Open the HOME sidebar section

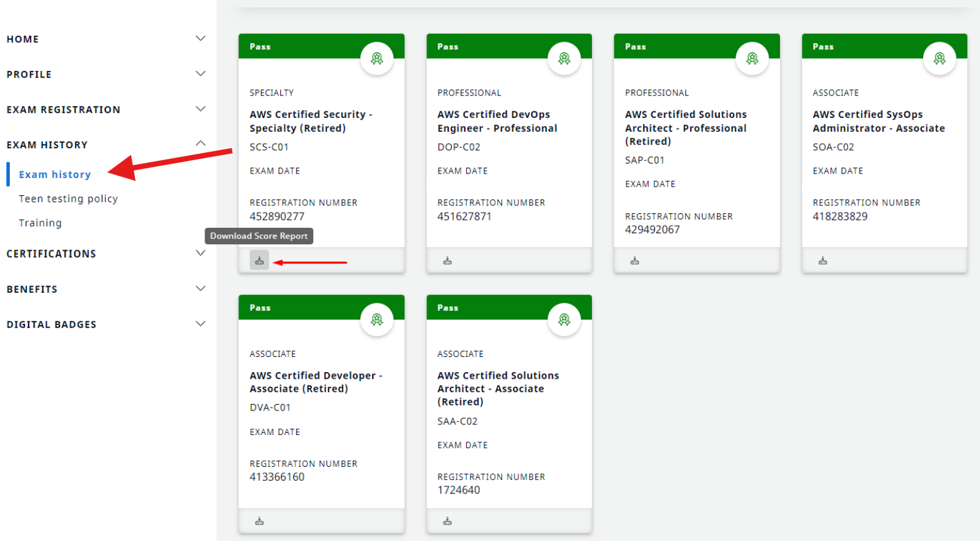tap(23, 39)
